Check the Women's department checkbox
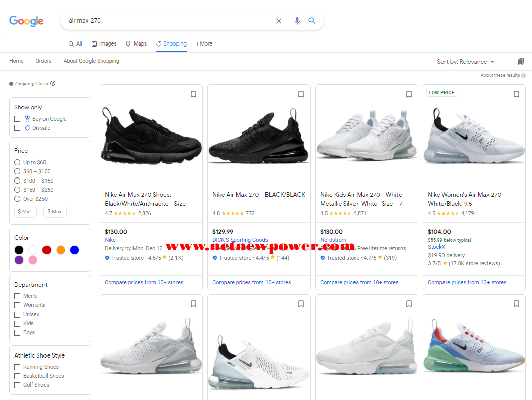This screenshot has height=400, width=532. tap(17, 305)
